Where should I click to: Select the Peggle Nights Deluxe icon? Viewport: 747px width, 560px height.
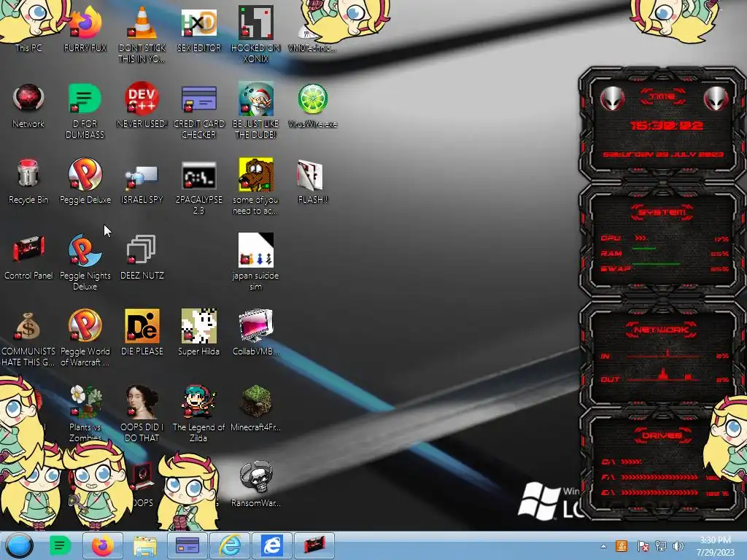(x=85, y=262)
